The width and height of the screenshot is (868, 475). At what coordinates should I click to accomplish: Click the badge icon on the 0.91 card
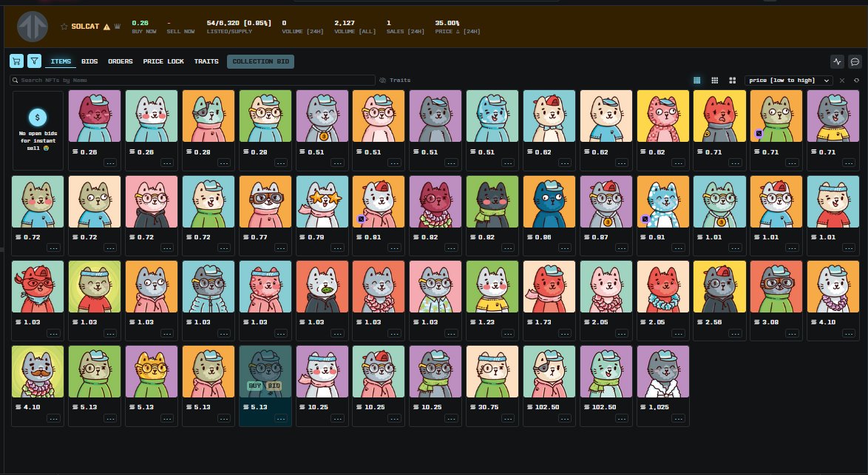tap(645, 219)
